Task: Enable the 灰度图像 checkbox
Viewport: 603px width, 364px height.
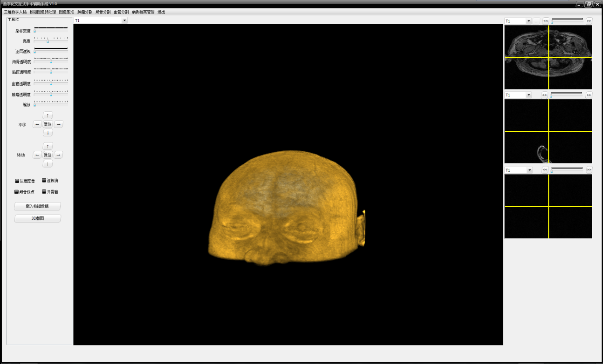Action: tap(17, 181)
